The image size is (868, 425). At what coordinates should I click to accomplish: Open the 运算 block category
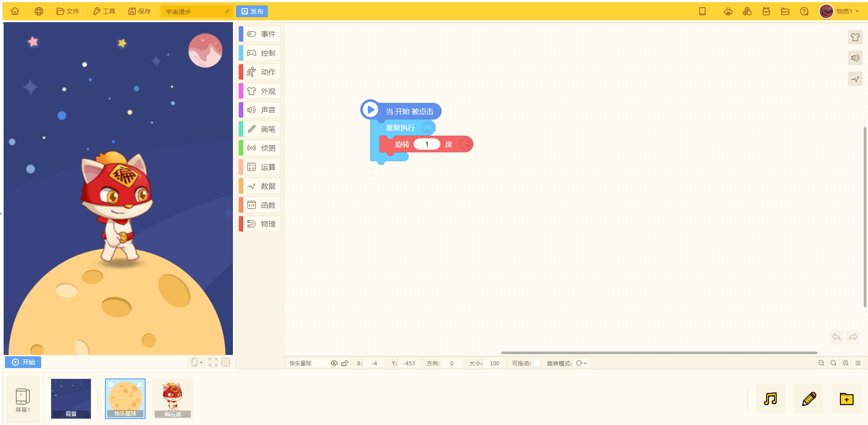260,167
